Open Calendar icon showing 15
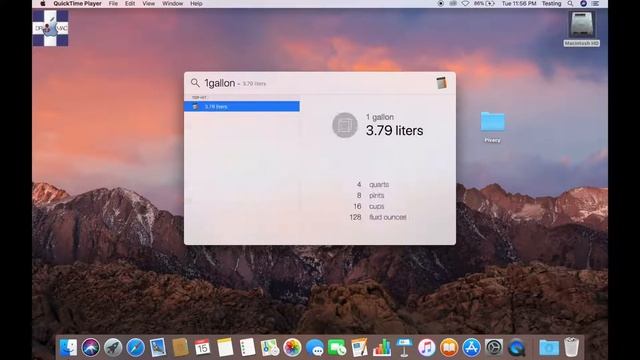The height and width of the screenshot is (360, 640). coord(202,348)
